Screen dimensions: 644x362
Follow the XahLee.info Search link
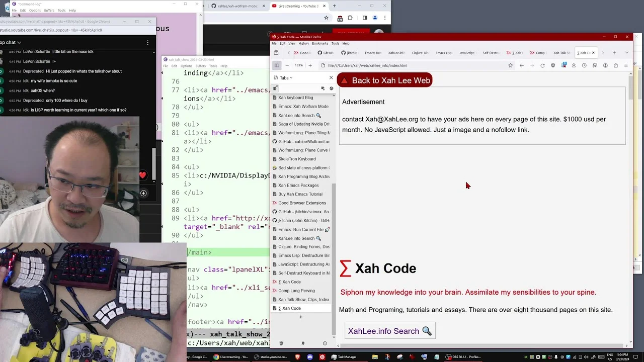(390, 331)
